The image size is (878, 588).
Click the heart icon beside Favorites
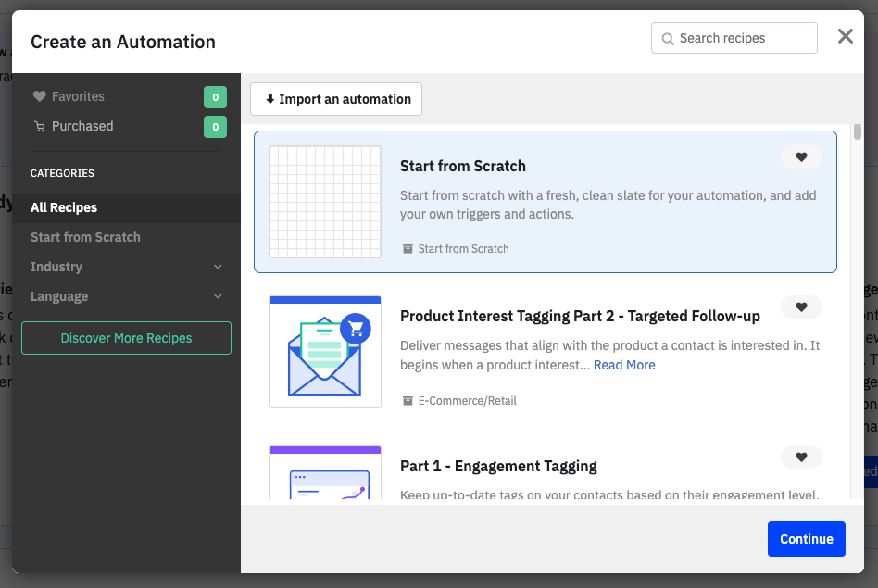click(x=39, y=96)
